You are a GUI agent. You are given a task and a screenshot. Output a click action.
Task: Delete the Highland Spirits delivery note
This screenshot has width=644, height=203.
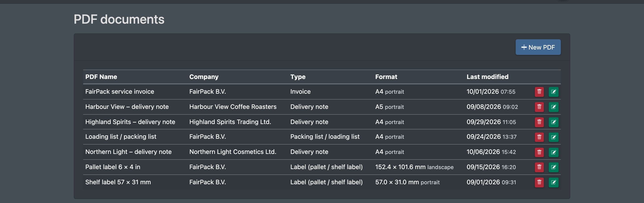coord(539,122)
